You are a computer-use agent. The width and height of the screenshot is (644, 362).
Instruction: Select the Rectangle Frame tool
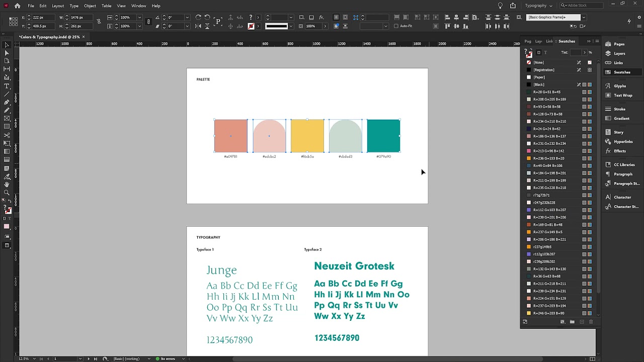(7, 119)
